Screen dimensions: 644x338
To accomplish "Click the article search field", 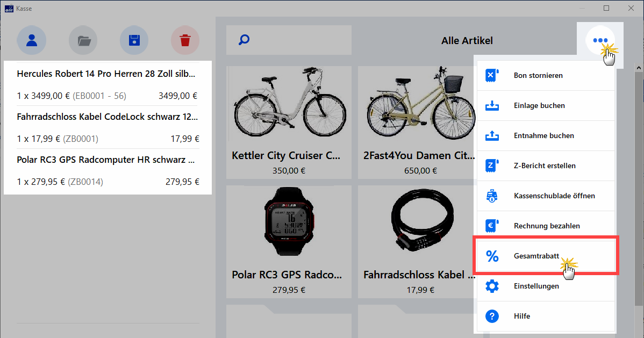I will (289, 40).
